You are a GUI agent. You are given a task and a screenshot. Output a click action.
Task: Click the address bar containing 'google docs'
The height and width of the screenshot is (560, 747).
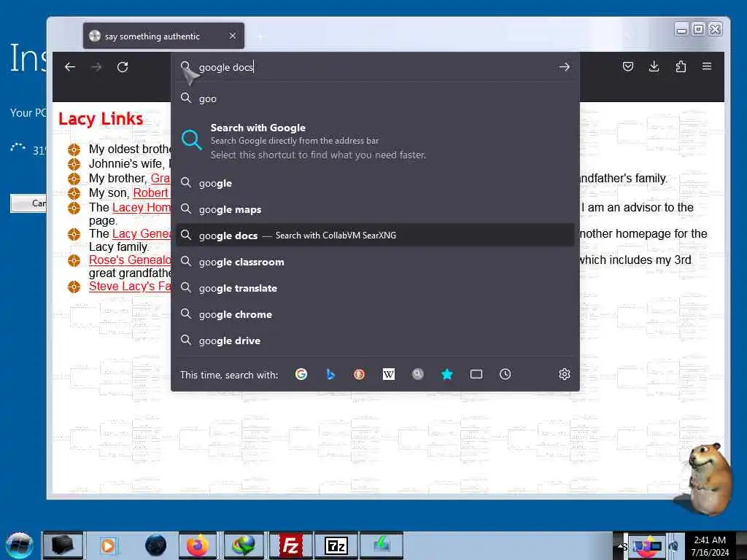374,67
